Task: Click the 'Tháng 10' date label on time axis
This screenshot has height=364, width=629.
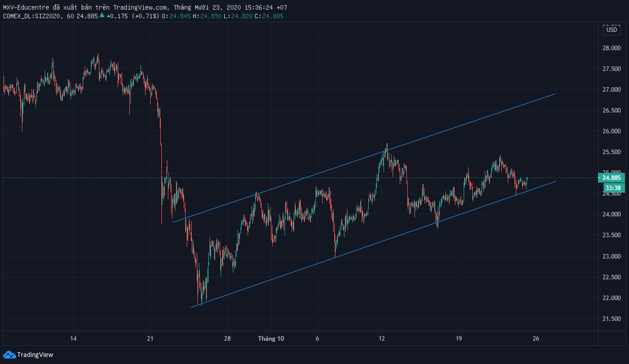Action: click(271, 339)
